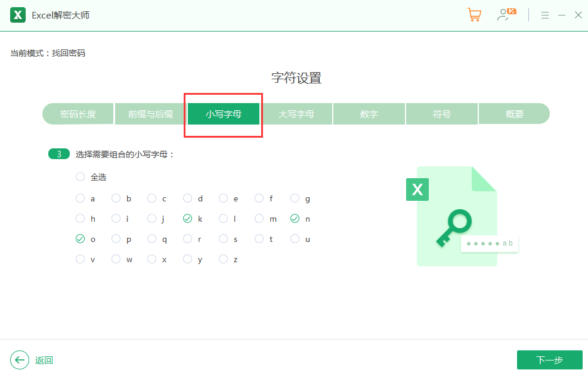The height and width of the screenshot is (376, 588).
Task: Click the Excel解密大师 title text
Action: click(x=60, y=15)
